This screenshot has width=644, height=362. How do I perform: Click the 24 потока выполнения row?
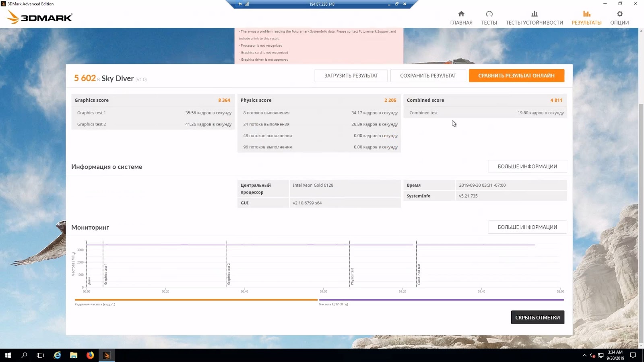point(319,124)
